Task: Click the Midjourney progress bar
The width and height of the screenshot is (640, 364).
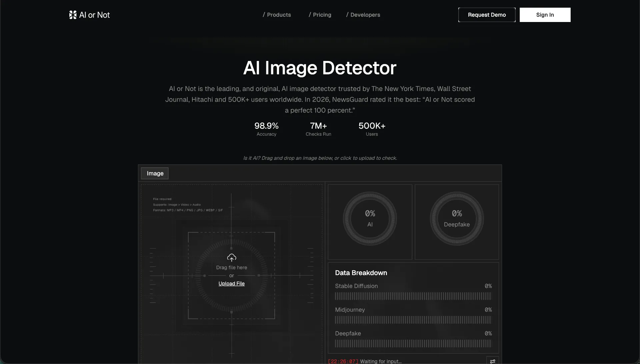Action: (413, 320)
